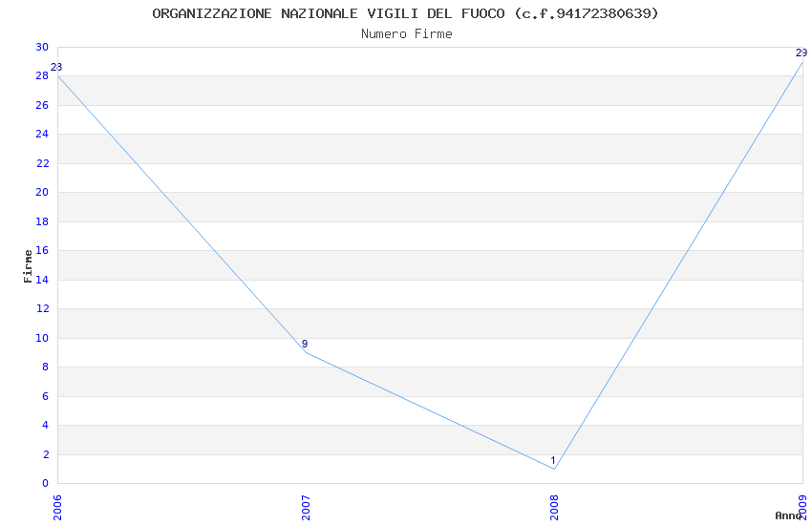The image size is (812, 525).
Task: Click the Firme y-axis label
Action: pyautogui.click(x=28, y=266)
